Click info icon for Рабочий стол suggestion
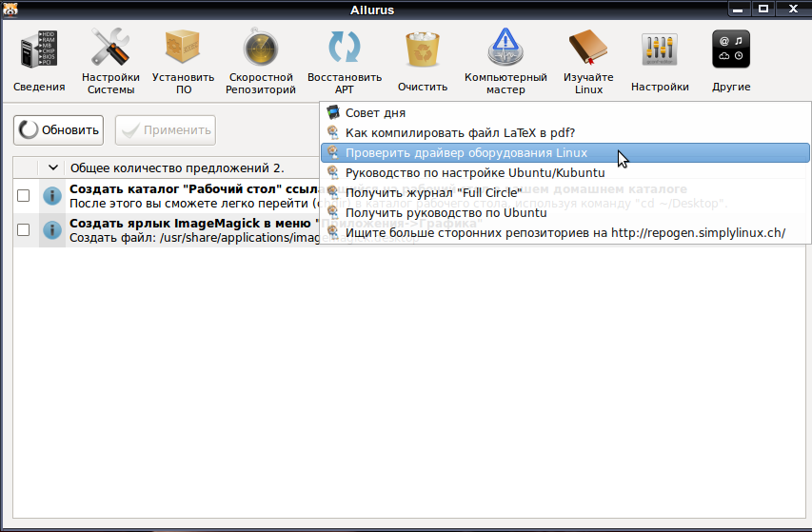 (51, 196)
